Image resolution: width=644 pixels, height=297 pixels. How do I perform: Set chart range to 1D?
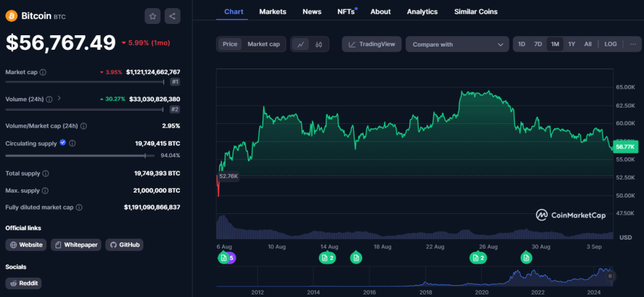(521, 45)
